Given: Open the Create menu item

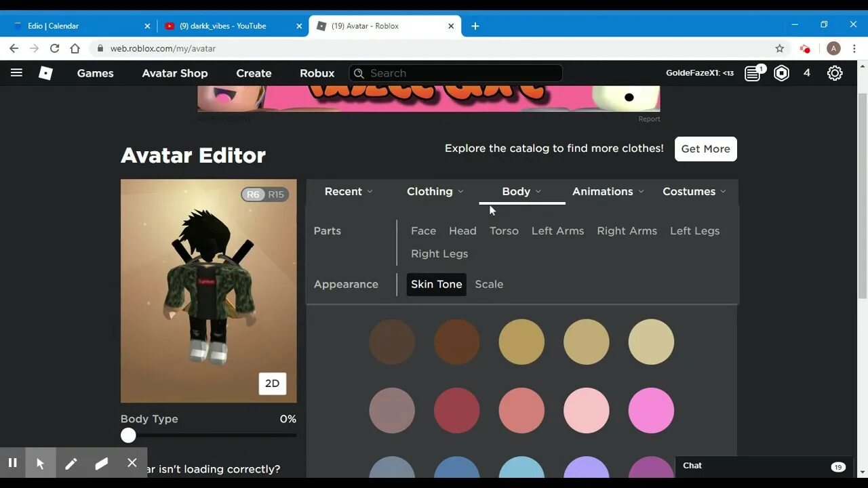Looking at the screenshot, I should (254, 73).
